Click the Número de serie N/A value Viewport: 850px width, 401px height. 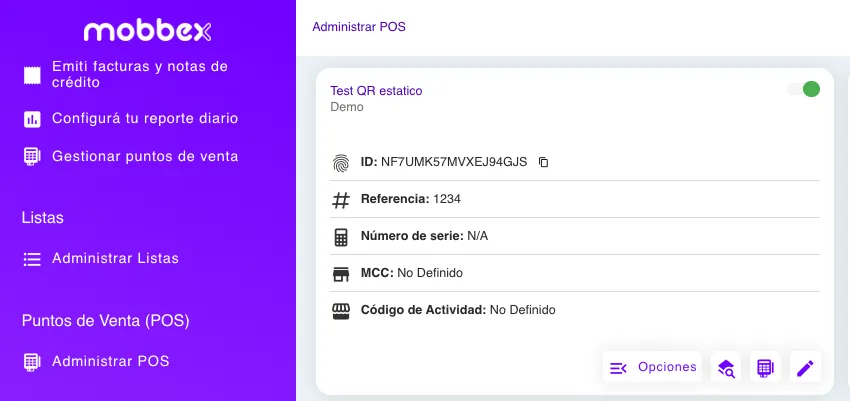(478, 236)
